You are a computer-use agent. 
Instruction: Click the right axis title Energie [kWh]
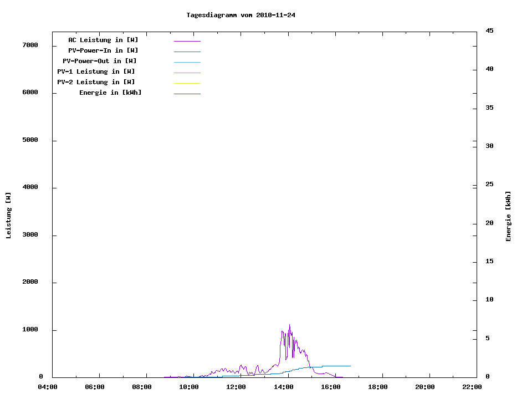(508, 216)
